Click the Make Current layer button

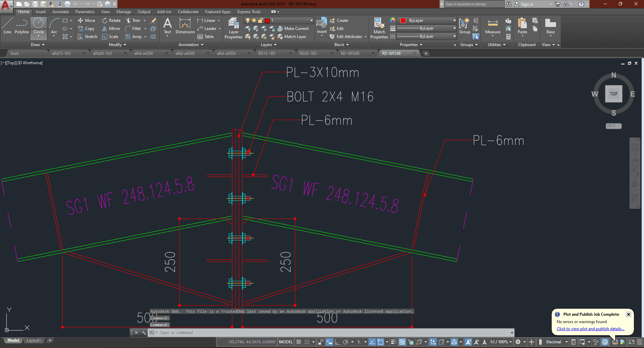click(293, 29)
